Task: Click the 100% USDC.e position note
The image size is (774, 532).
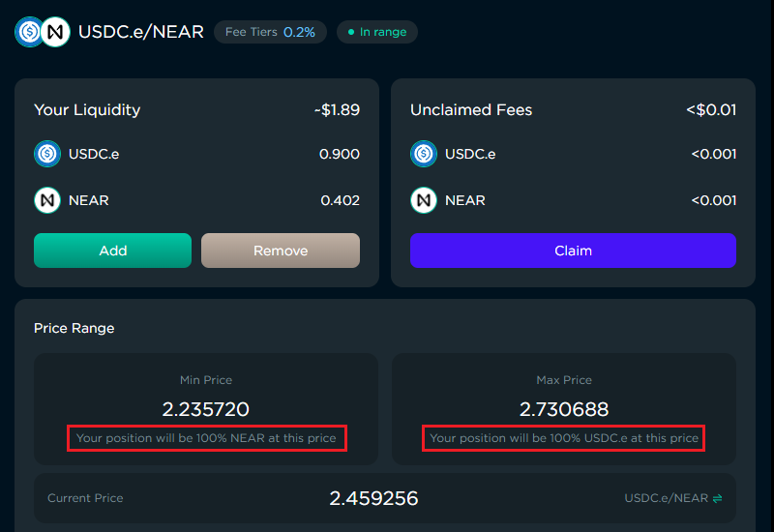Action: [x=564, y=438]
